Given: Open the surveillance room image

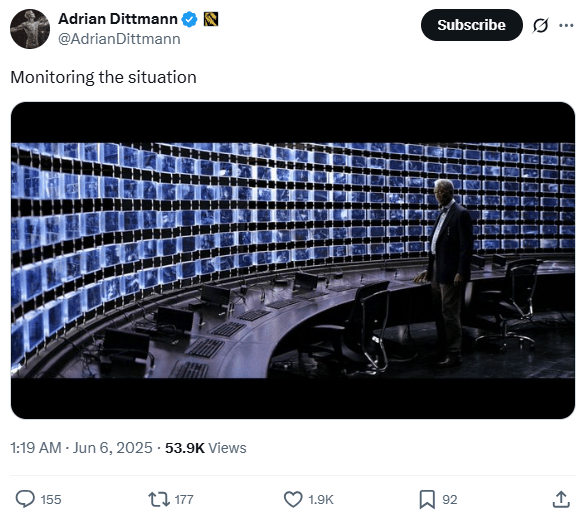Looking at the screenshot, I should 293,260.
